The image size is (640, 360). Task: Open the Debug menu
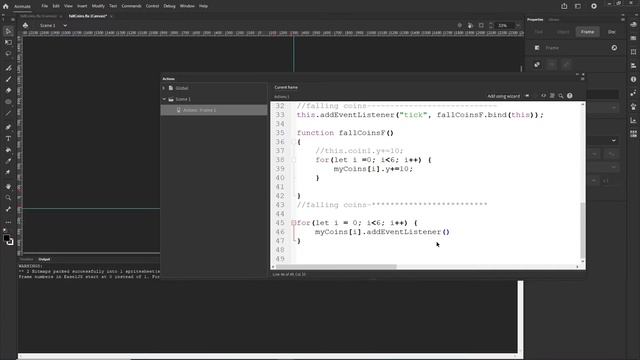click(x=169, y=6)
